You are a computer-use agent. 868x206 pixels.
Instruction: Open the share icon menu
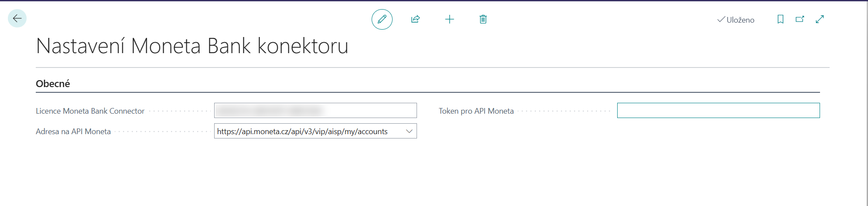pos(415,19)
